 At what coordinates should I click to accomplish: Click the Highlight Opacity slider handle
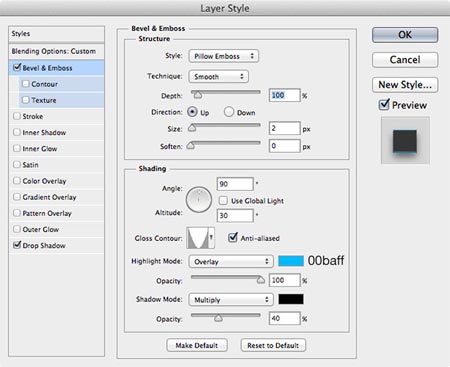coord(261,280)
